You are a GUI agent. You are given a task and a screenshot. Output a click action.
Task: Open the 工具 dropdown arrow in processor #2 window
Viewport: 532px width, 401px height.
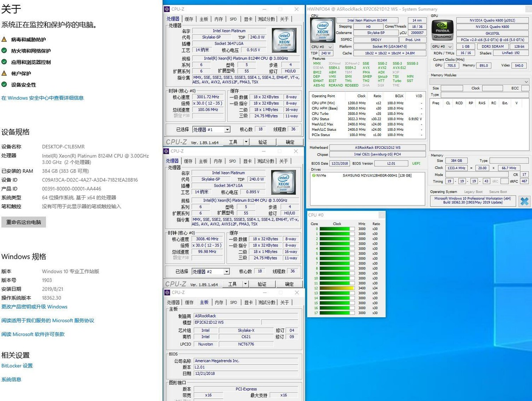click(246, 284)
